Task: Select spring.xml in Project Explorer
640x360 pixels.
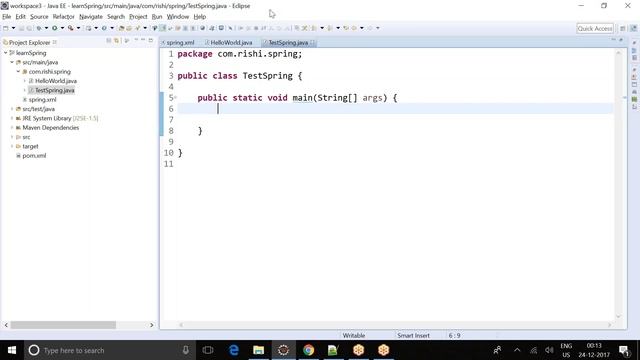Action: [x=42, y=100]
